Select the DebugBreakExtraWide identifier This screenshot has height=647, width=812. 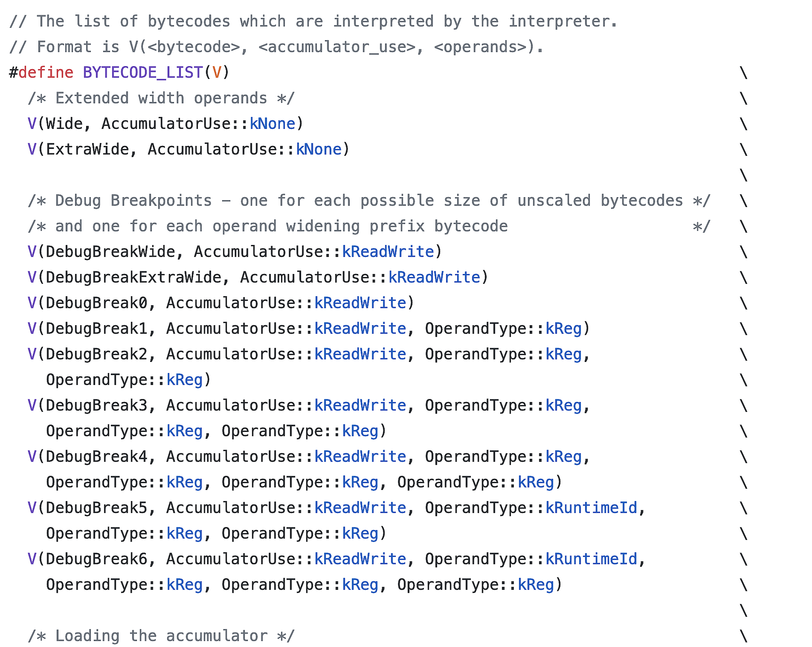[x=133, y=277]
